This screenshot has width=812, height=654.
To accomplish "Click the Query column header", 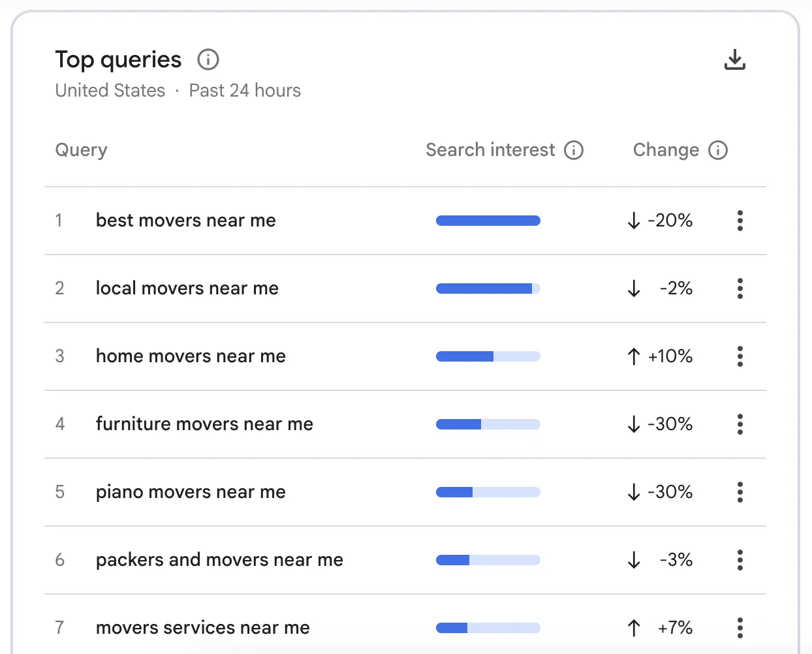I will [x=82, y=150].
